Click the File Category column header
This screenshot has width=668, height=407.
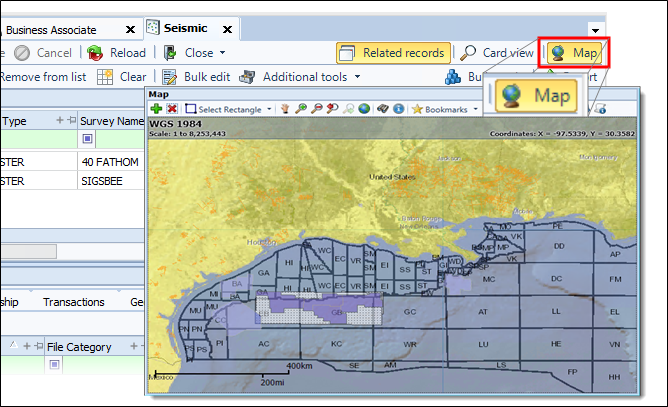point(79,347)
